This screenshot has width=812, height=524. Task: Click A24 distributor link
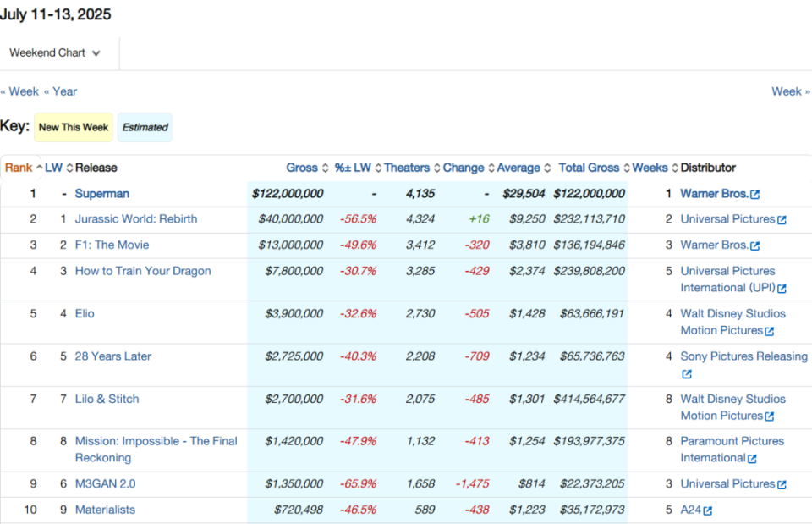coord(690,510)
